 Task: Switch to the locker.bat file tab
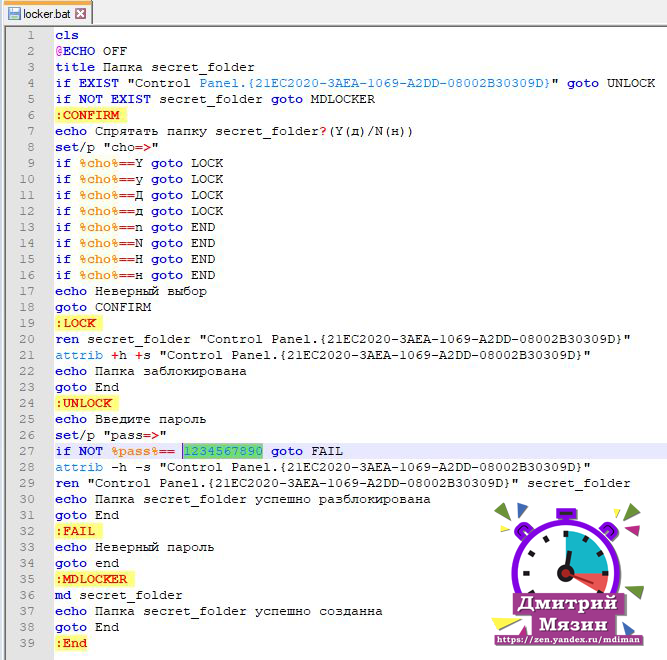pos(47,14)
